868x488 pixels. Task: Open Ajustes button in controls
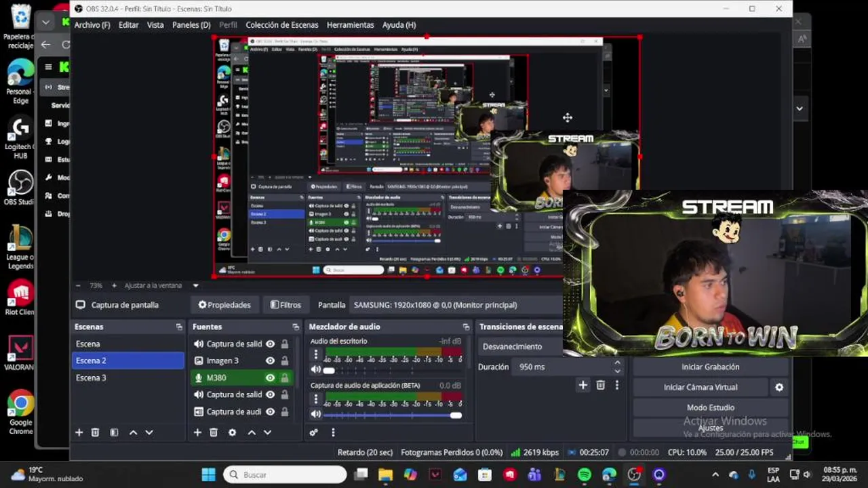point(710,428)
